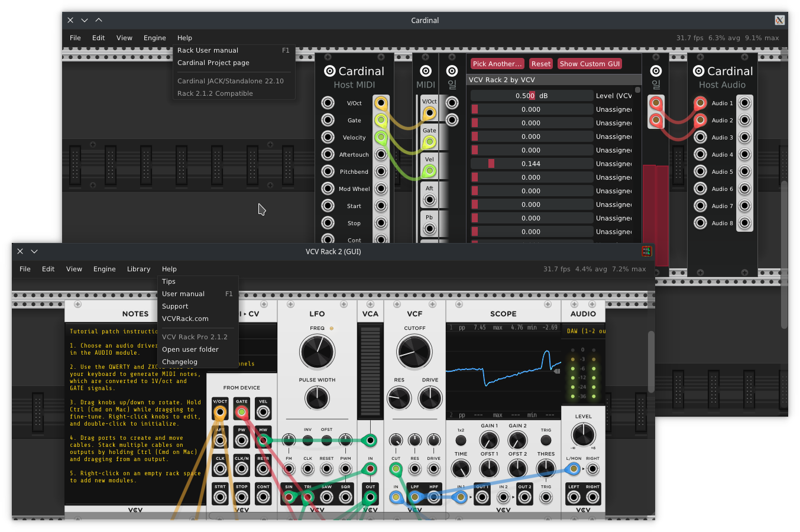Screen dimensions: 800x532
Task: Click the VCA level fader display
Action: [x=370, y=371]
